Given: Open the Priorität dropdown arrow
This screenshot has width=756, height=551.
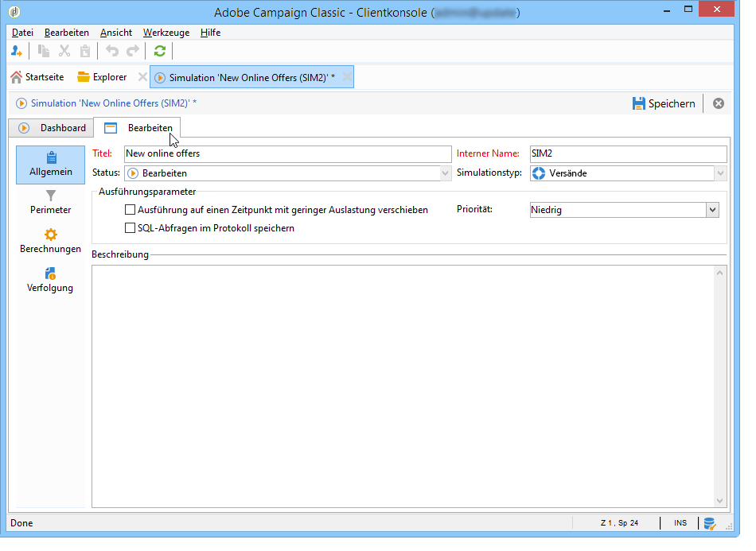Looking at the screenshot, I should coord(712,210).
